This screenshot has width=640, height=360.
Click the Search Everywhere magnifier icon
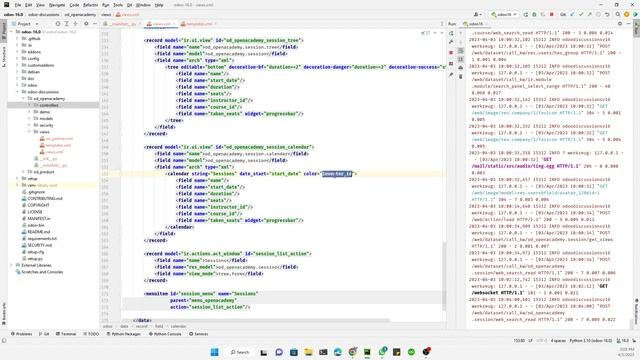point(618,14)
